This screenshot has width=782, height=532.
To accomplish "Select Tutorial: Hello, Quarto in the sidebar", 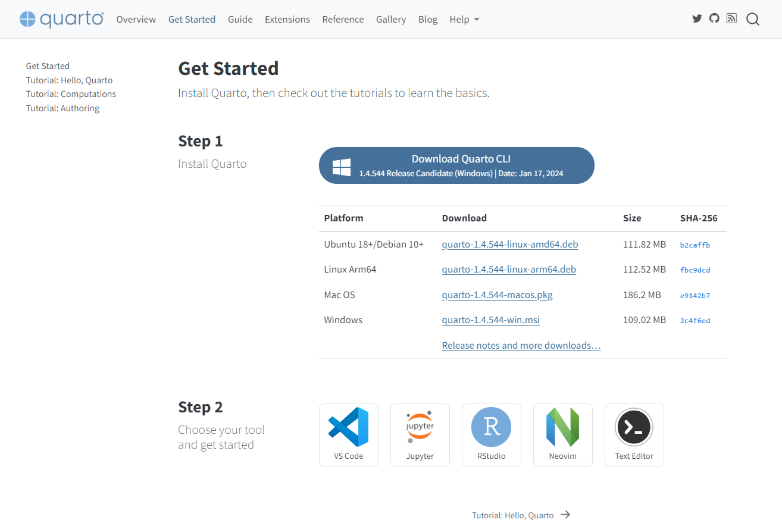I will [x=69, y=80].
